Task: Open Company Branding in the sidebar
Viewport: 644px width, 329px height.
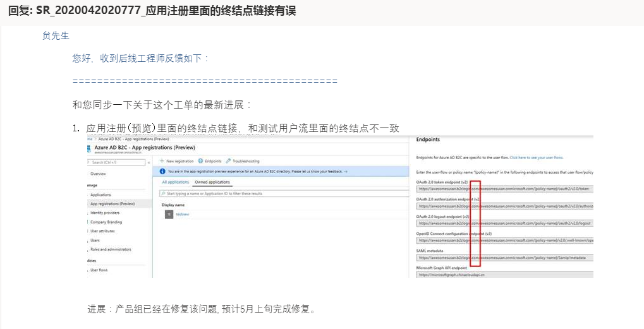Action: coord(106,222)
